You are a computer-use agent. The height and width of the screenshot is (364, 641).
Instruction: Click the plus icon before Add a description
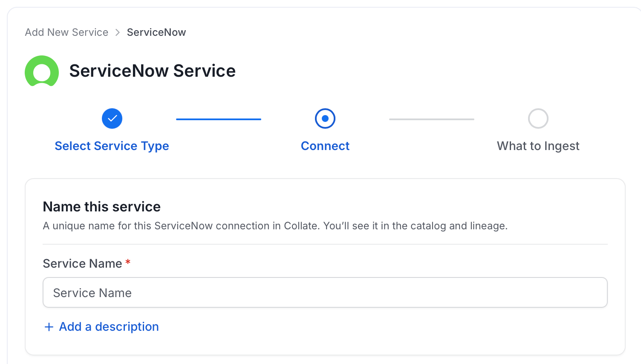pyautogui.click(x=49, y=327)
